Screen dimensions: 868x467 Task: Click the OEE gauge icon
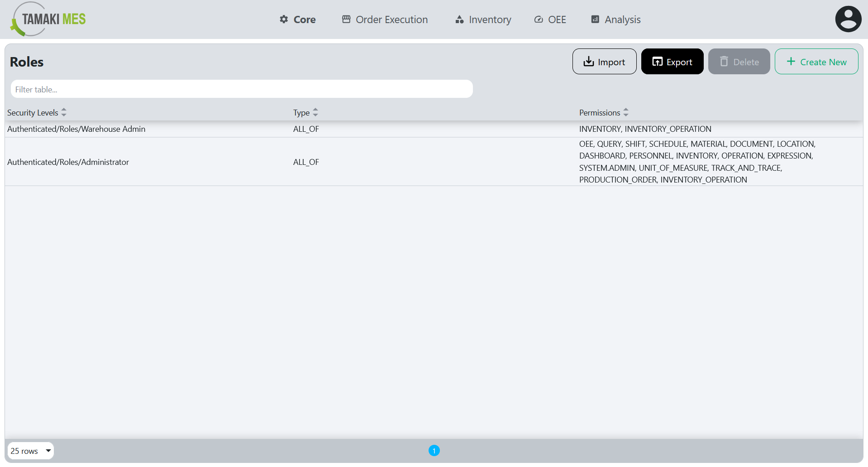(x=538, y=19)
